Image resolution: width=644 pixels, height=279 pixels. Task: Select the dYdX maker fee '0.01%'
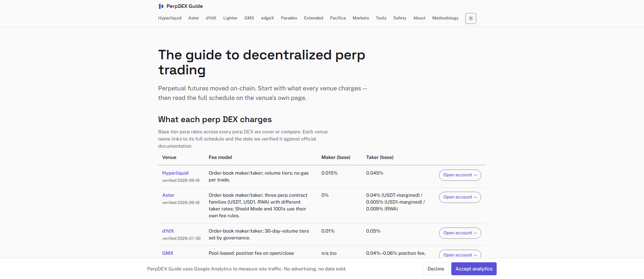pos(328,231)
